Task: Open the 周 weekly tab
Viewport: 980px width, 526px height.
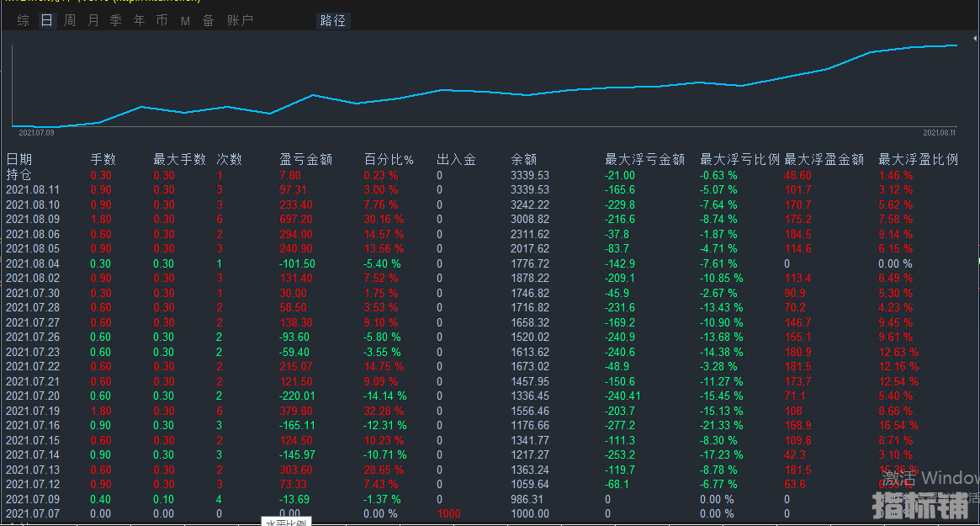Action: point(70,20)
